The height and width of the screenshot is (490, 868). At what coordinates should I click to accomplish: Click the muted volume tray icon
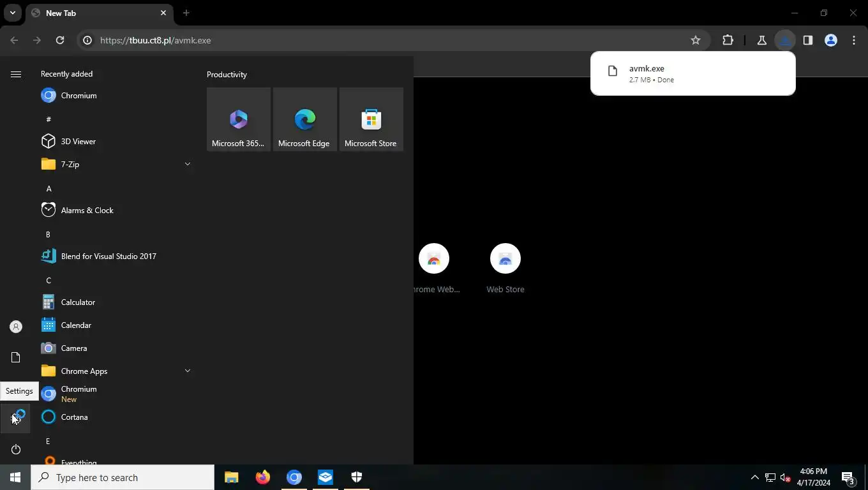786,477
